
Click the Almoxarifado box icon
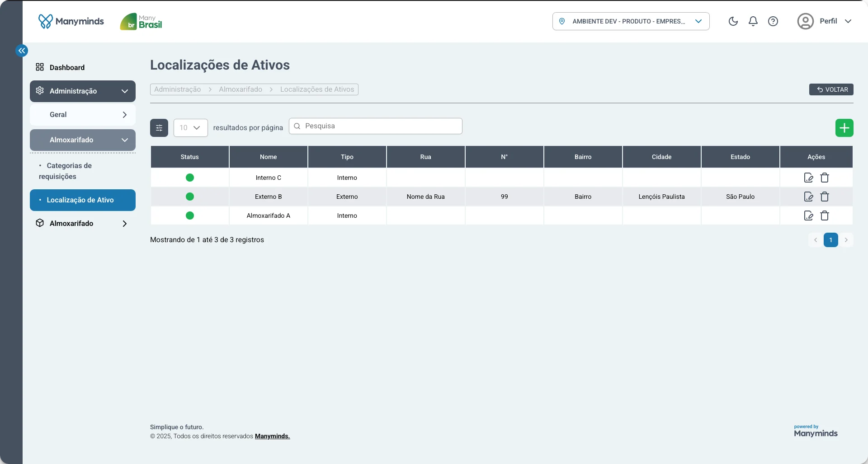point(40,223)
